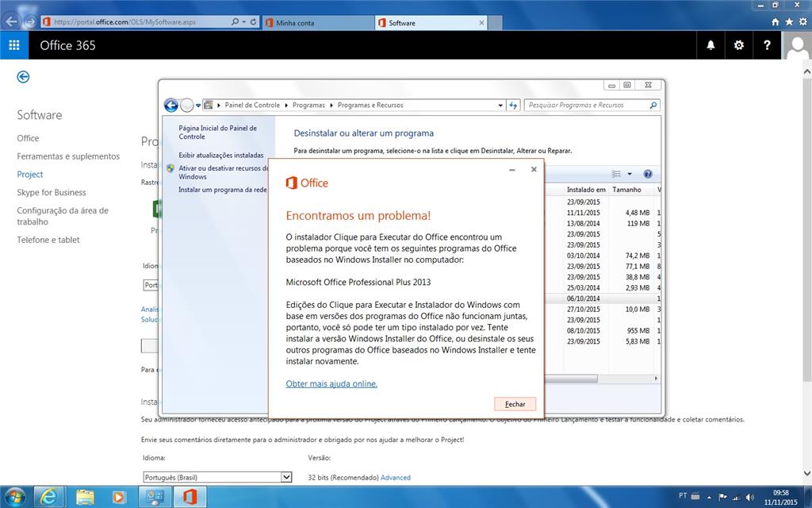Click the search icon in Pesquisar Programas e Recursos
Screen dimensions: 812x508
(x=653, y=106)
